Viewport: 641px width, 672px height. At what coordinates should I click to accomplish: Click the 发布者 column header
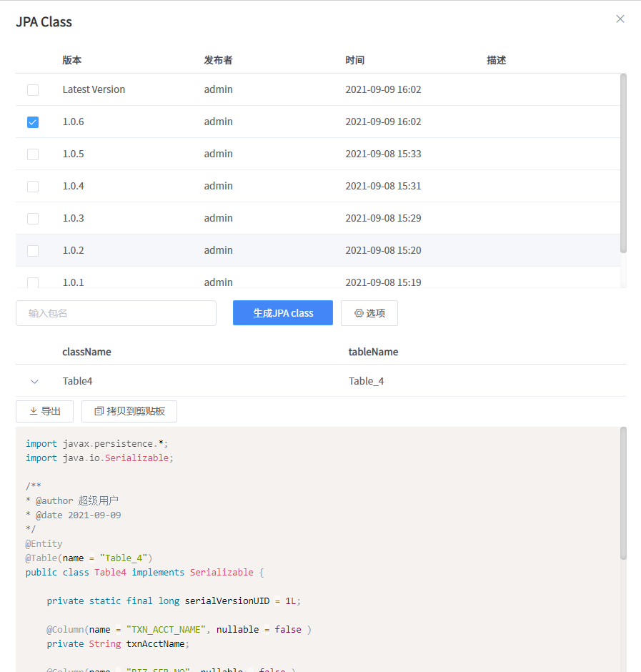(x=218, y=60)
